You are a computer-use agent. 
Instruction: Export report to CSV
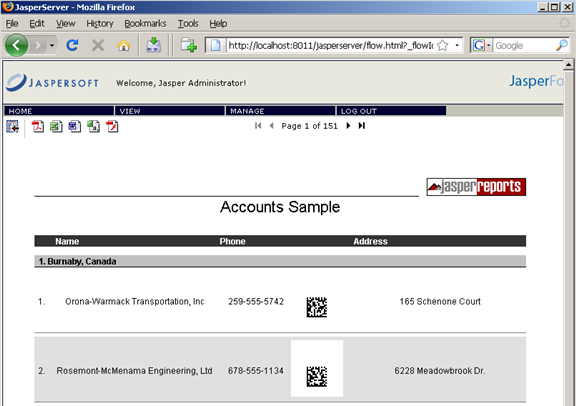point(93,126)
